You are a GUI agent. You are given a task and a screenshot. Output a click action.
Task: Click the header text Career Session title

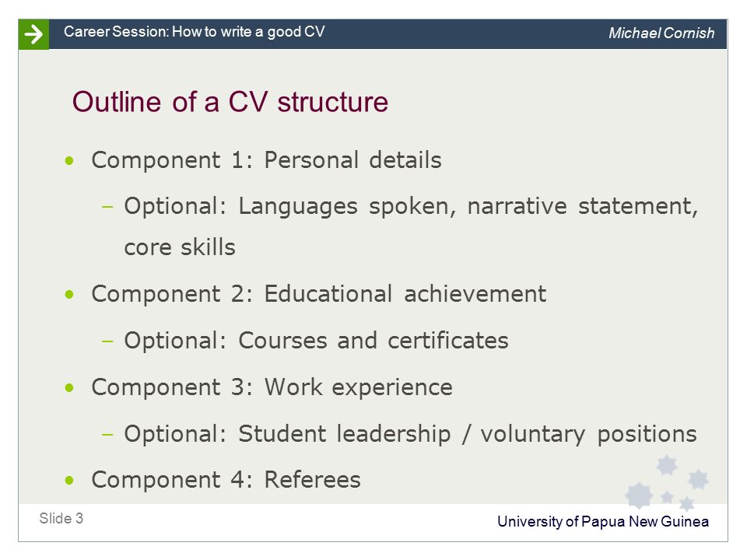click(x=195, y=32)
